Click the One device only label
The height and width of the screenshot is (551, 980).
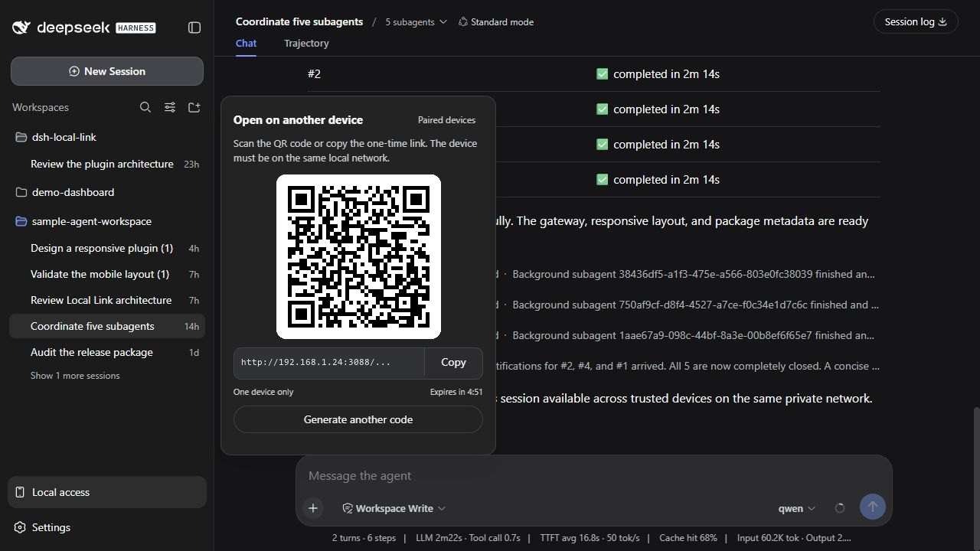coord(263,392)
